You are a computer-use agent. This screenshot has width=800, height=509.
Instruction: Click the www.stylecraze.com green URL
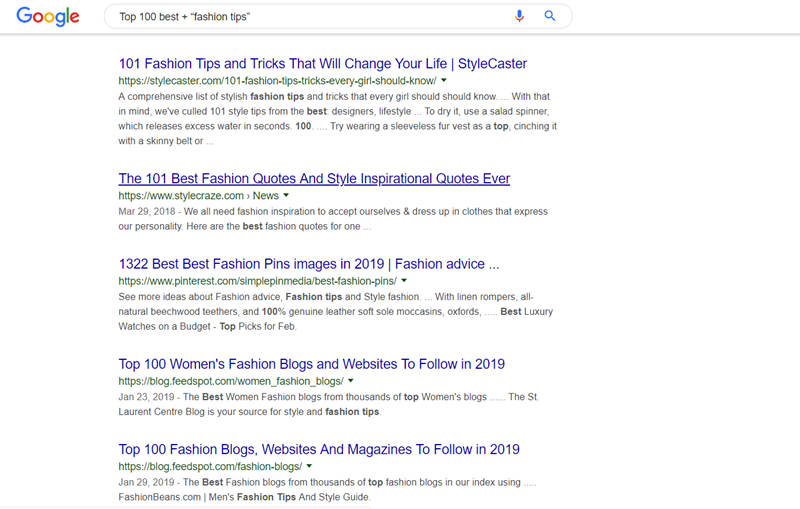point(181,196)
